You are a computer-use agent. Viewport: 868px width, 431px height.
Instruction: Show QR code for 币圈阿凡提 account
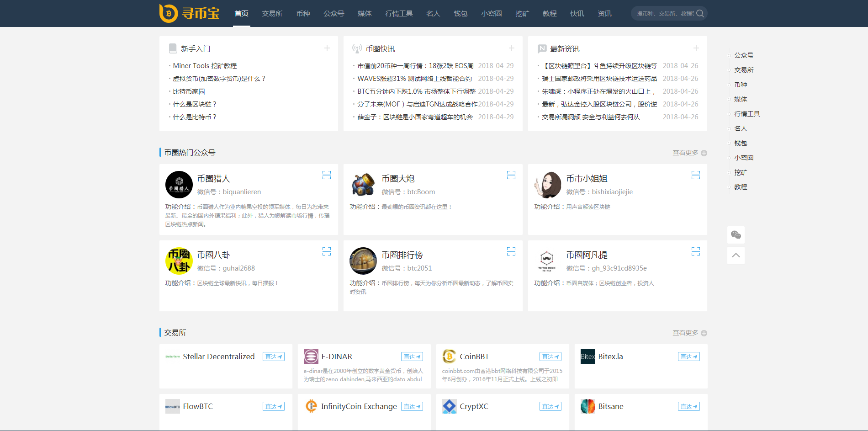(696, 251)
